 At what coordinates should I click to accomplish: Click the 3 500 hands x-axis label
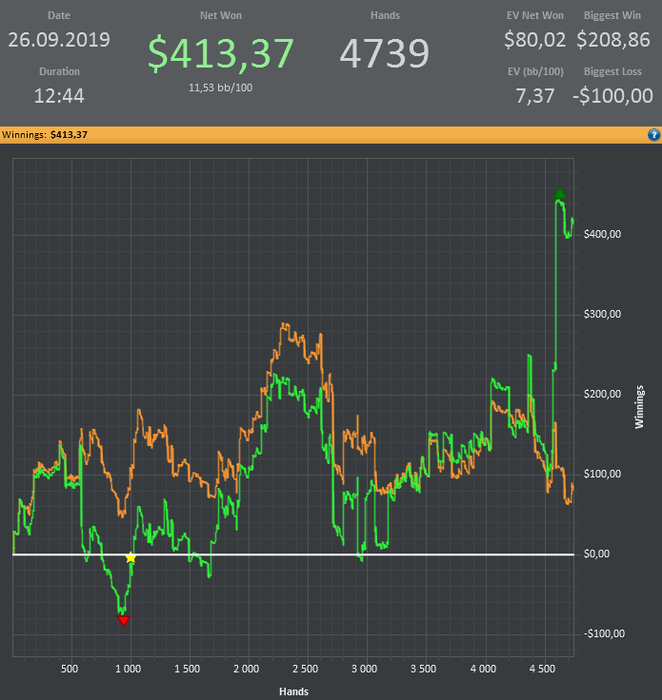tap(423, 669)
